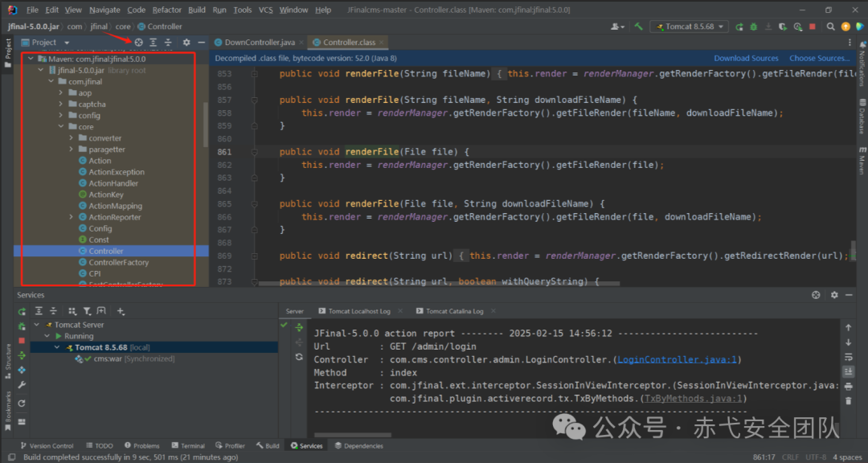This screenshot has width=868, height=463.
Task: Rerun Tomcat from the top toolbar
Action: [x=739, y=26]
